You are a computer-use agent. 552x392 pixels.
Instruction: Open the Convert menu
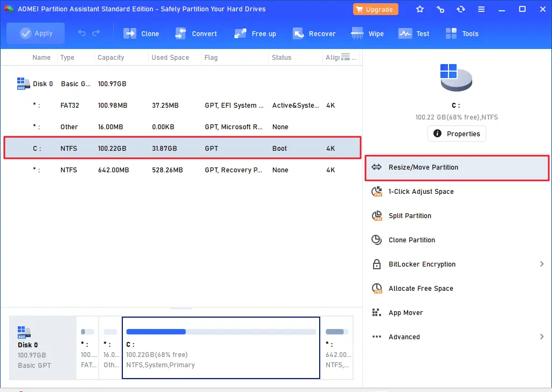click(x=196, y=34)
